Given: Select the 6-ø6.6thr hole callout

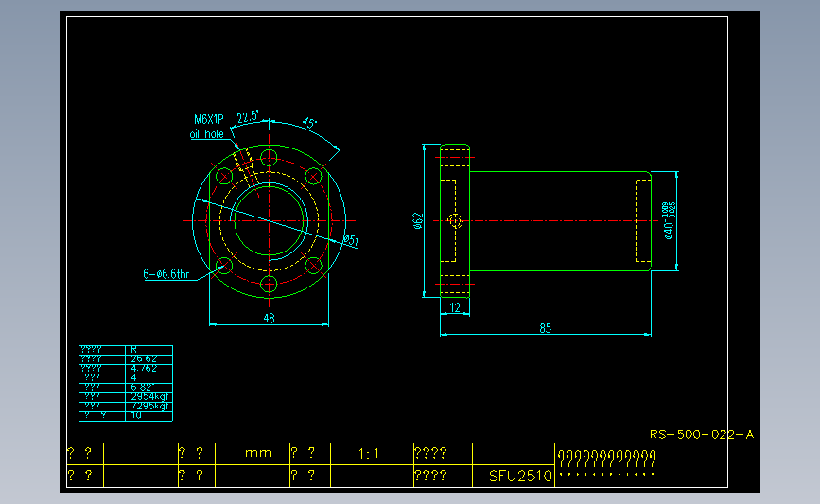Looking at the screenshot, I should click(x=166, y=274).
